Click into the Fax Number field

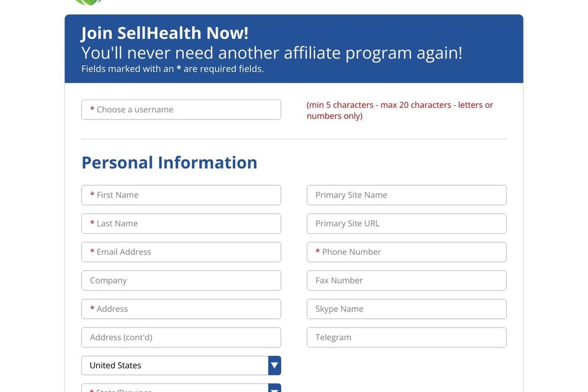pos(406,281)
